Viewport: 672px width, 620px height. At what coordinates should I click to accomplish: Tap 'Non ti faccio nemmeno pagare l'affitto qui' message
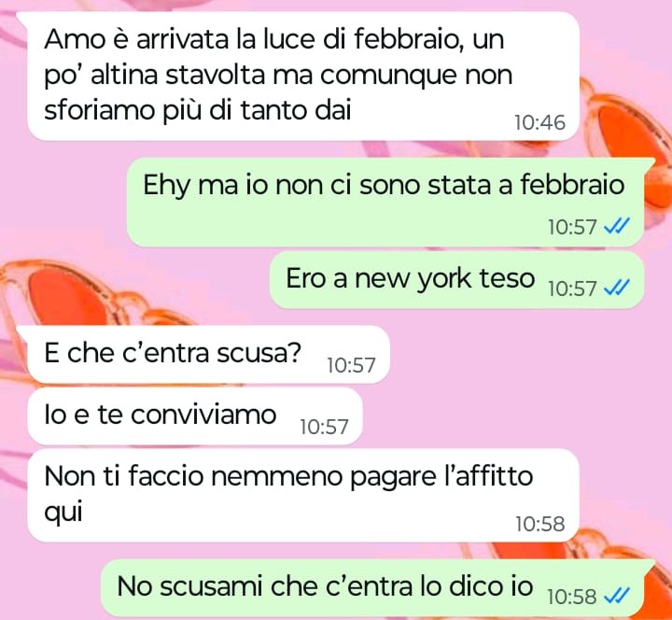point(303,496)
